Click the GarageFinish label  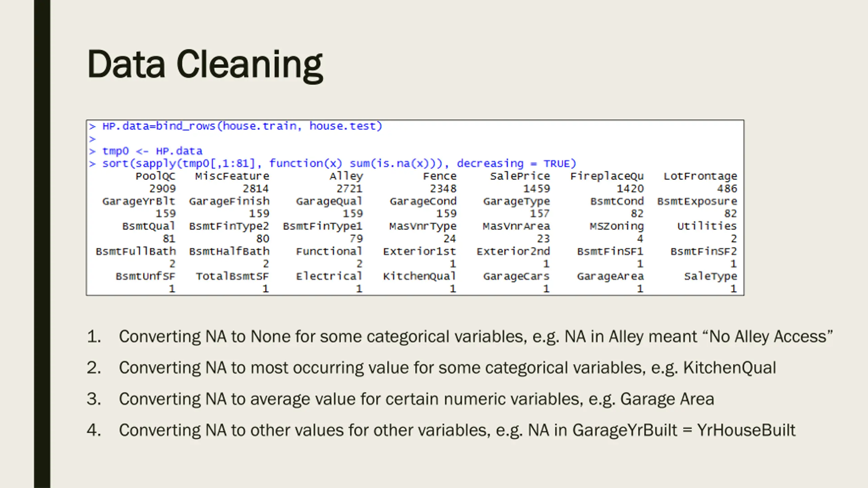coord(229,202)
